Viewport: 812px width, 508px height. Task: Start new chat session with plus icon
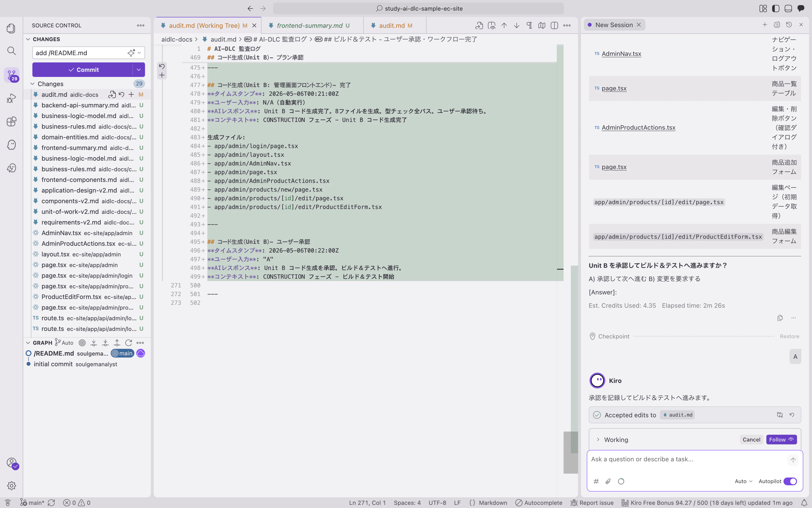click(x=765, y=25)
